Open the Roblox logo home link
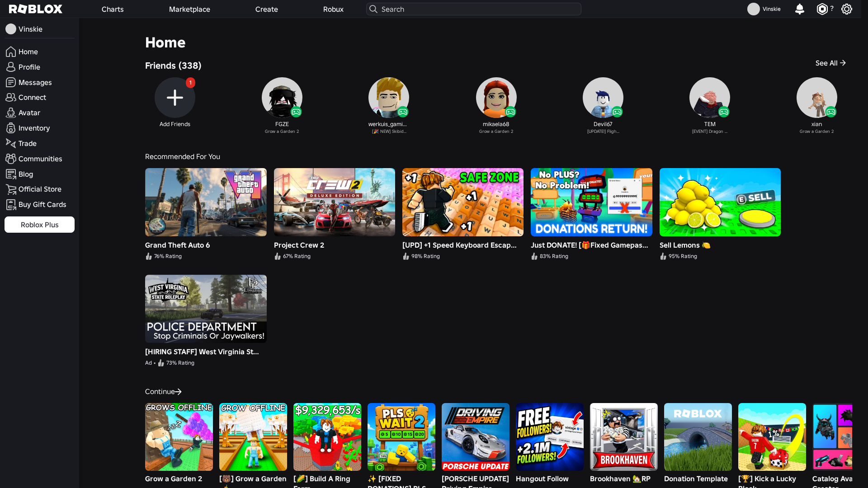This screenshot has height=488, width=868. click(x=36, y=9)
